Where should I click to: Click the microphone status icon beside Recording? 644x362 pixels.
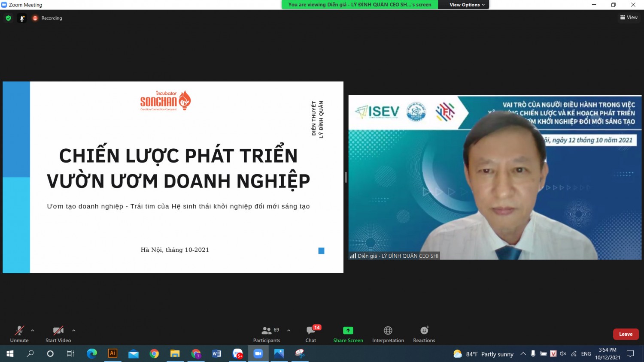point(22,18)
